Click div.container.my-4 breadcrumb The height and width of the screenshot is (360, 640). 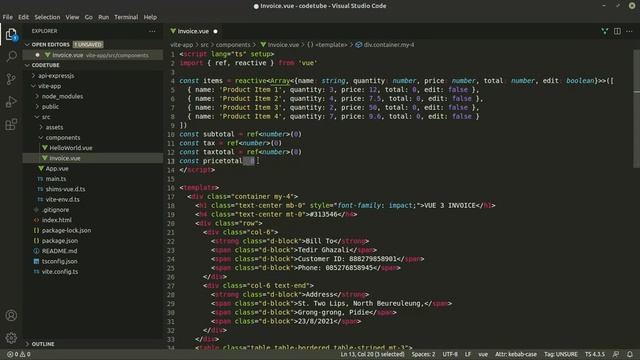(388, 45)
